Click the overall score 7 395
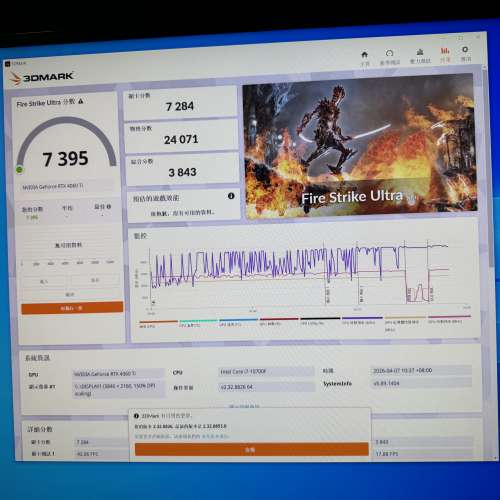 pyautogui.click(x=65, y=159)
